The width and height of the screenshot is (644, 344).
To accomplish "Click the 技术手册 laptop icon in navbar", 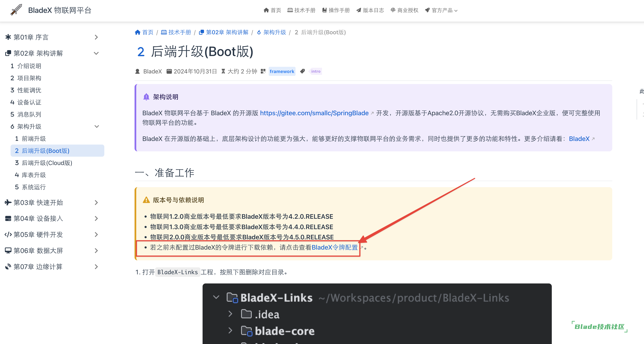I will [x=290, y=10].
